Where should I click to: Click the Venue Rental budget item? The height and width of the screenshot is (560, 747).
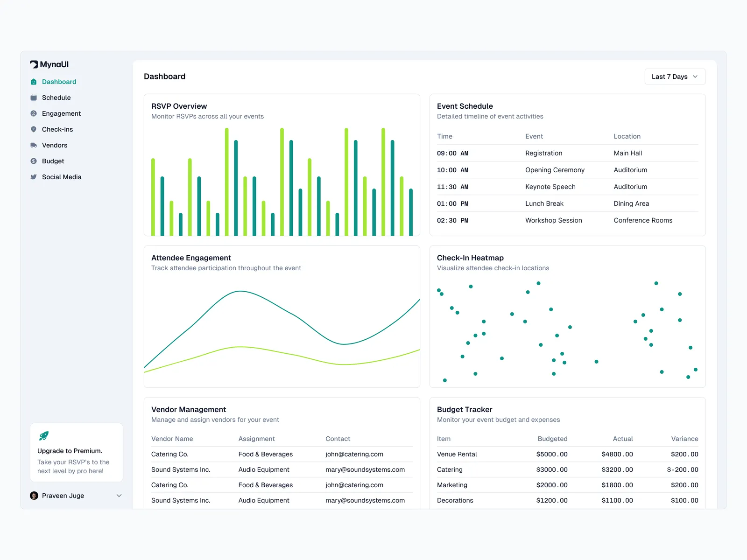click(457, 454)
